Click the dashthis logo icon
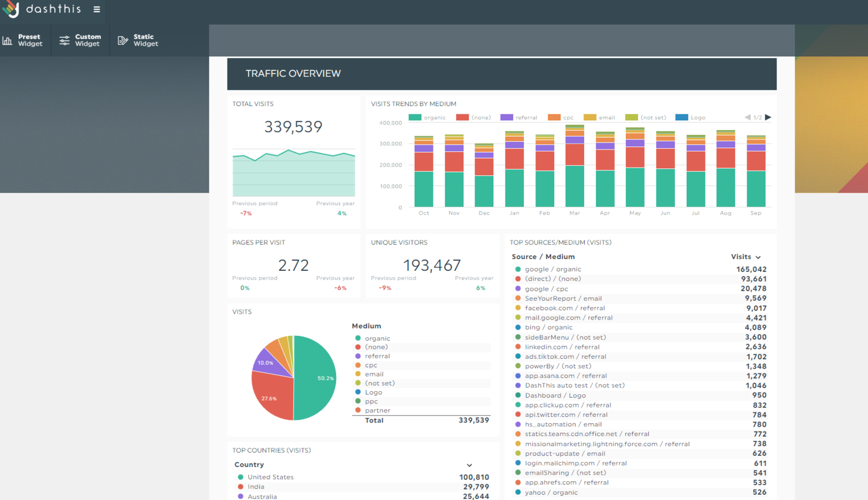868x500 pixels. 10,9
